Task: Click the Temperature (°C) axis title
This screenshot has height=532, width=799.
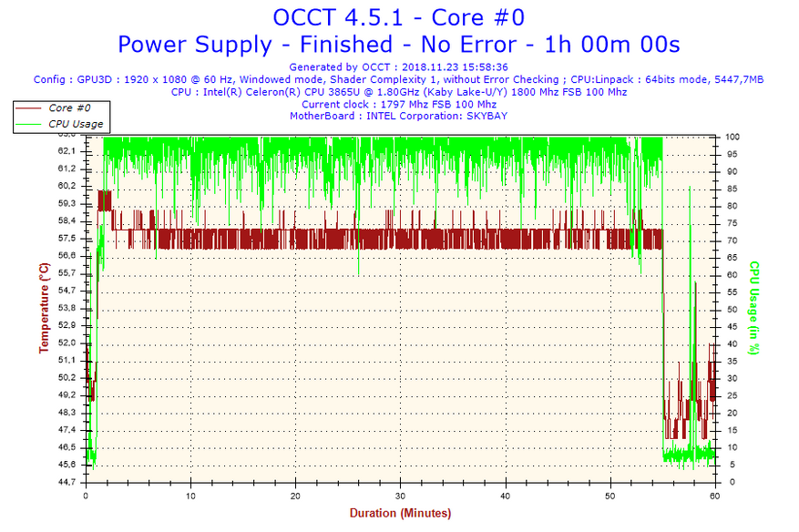Action: pos(43,308)
